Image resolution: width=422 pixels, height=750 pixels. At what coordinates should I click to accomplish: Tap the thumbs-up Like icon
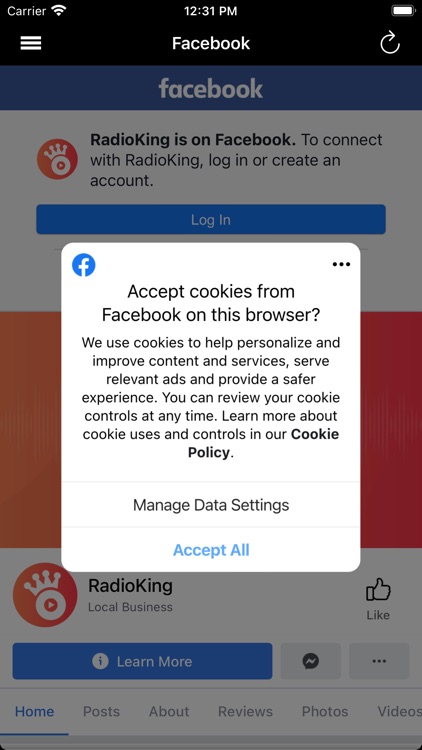click(x=378, y=589)
